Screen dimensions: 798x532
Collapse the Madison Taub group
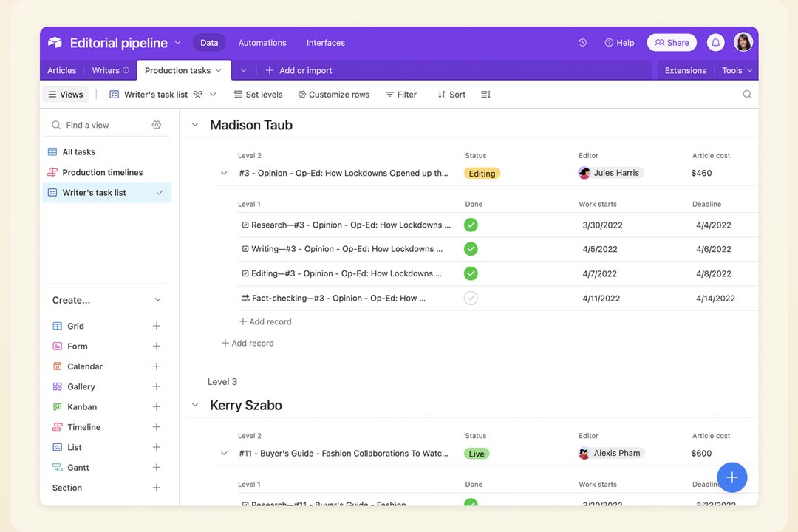(195, 126)
